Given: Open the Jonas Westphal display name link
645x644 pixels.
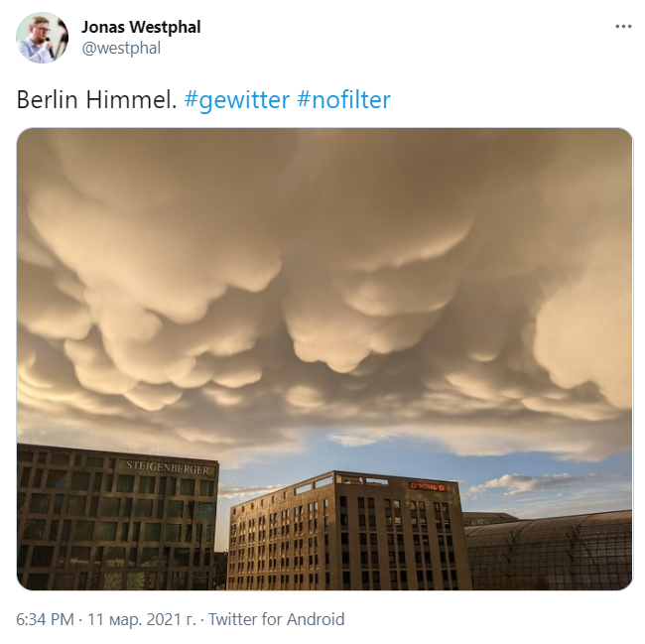Looking at the screenshot, I should (141, 27).
